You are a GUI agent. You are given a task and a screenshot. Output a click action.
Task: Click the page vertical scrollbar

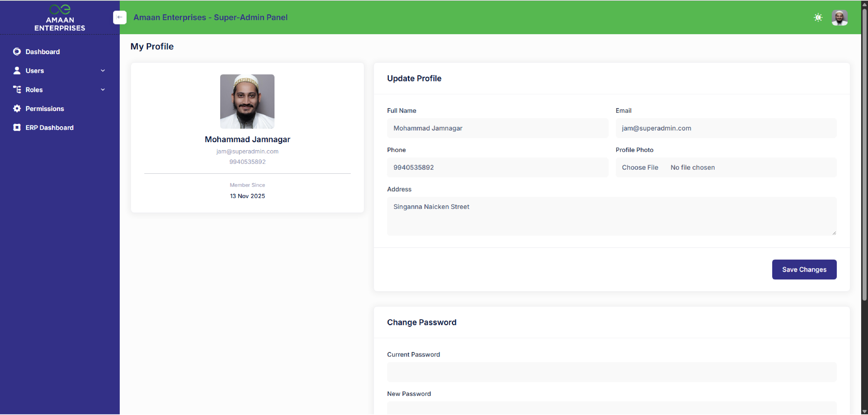point(864,155)
